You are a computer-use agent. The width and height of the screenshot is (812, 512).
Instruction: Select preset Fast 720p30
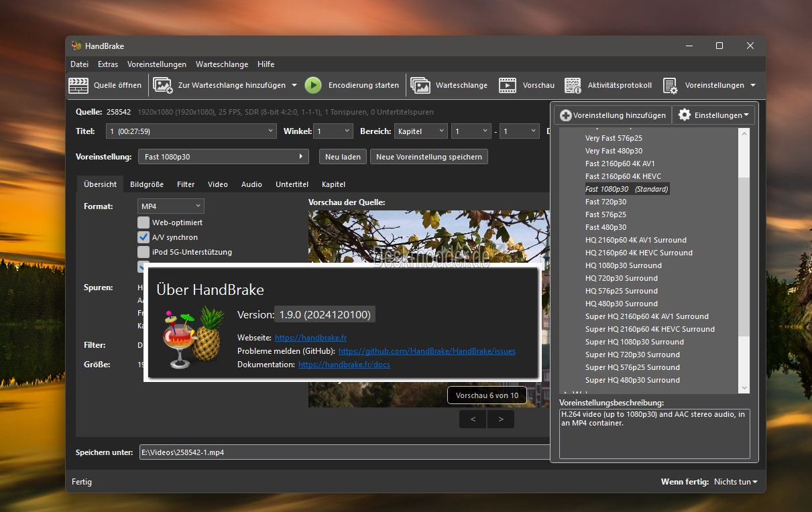point(605,202)
